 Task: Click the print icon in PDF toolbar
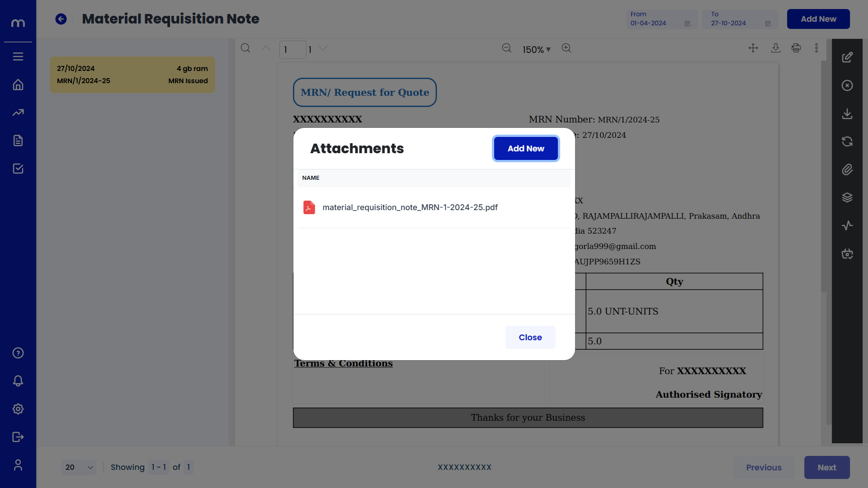coord(796,48)
